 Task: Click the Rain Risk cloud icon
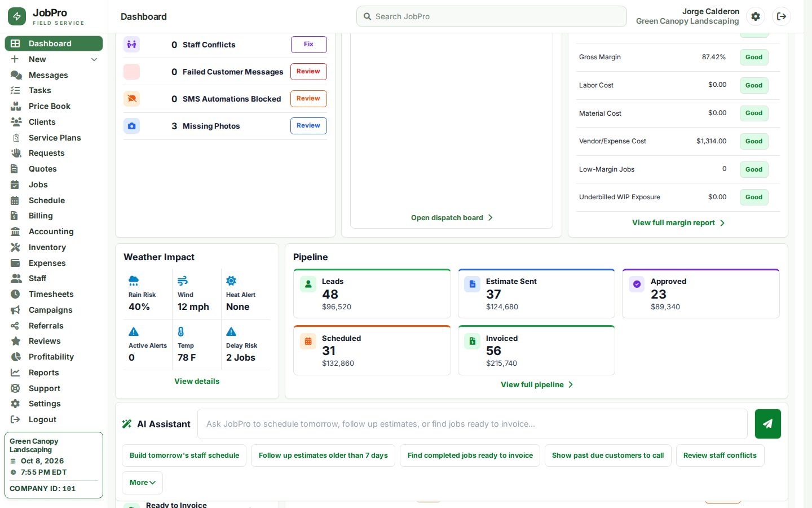[x=134, y=281]
